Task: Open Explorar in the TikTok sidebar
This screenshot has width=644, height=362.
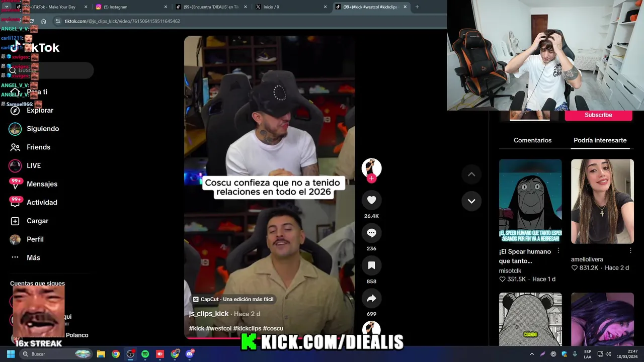Action: [x=40, y=110]
